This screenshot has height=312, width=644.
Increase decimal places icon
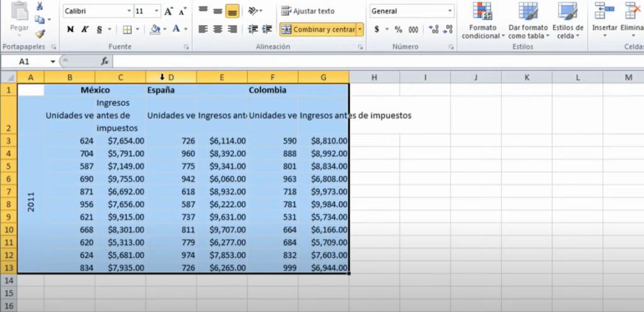433,29
